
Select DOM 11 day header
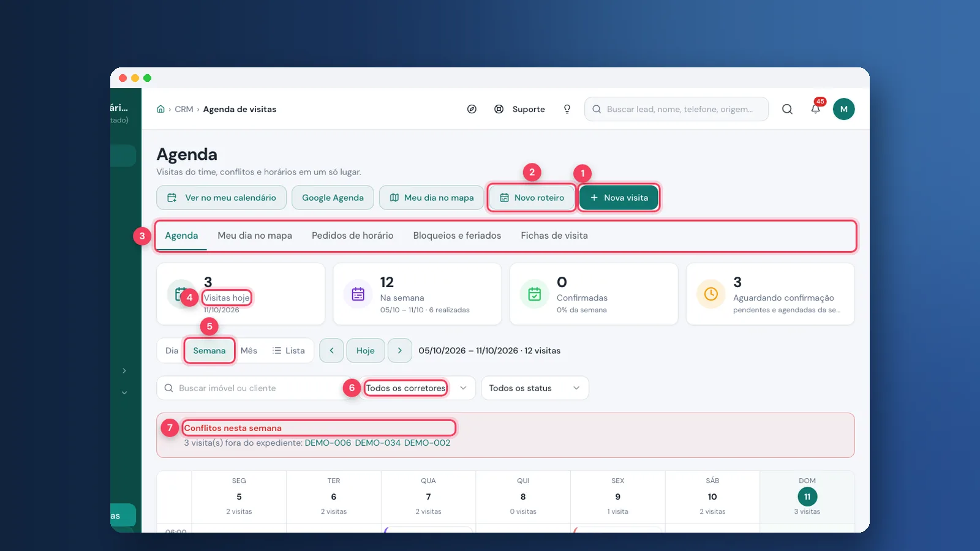(807, 497)
